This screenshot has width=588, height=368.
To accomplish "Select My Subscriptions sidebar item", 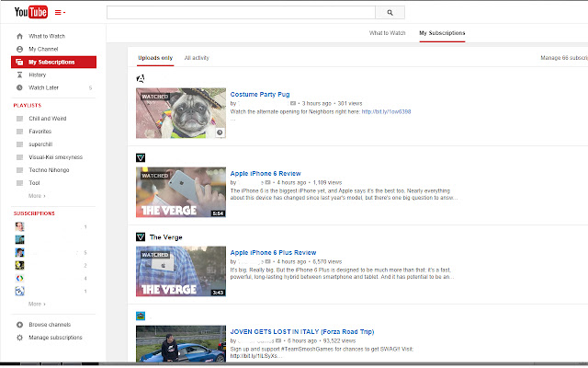I will pos(53,62).
